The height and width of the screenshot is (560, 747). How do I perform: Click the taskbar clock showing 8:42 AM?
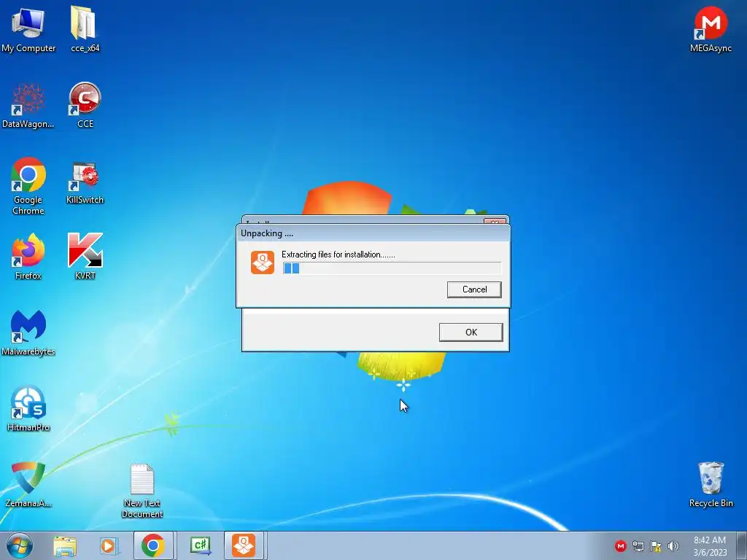coord(710,546)
